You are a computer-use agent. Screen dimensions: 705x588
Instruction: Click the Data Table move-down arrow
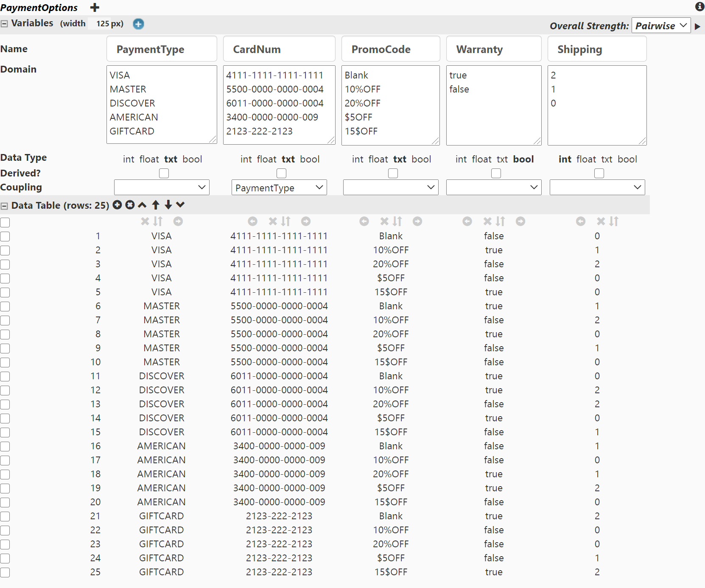[168, 205]
